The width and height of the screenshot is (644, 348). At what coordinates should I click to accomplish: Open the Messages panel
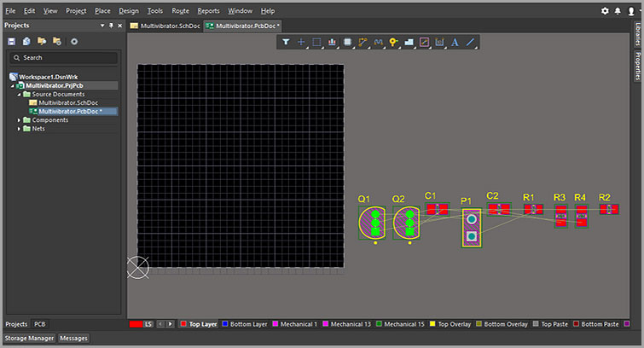click(73, 338)
